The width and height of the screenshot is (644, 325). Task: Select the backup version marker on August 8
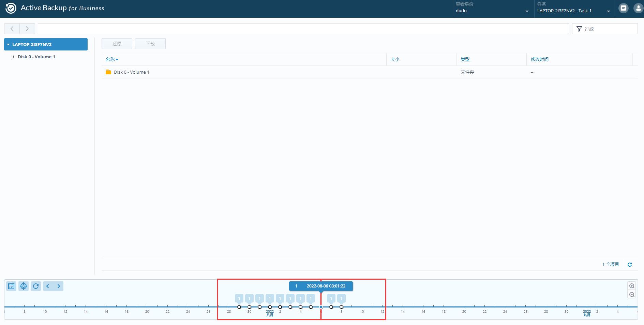tap(341, 307)
